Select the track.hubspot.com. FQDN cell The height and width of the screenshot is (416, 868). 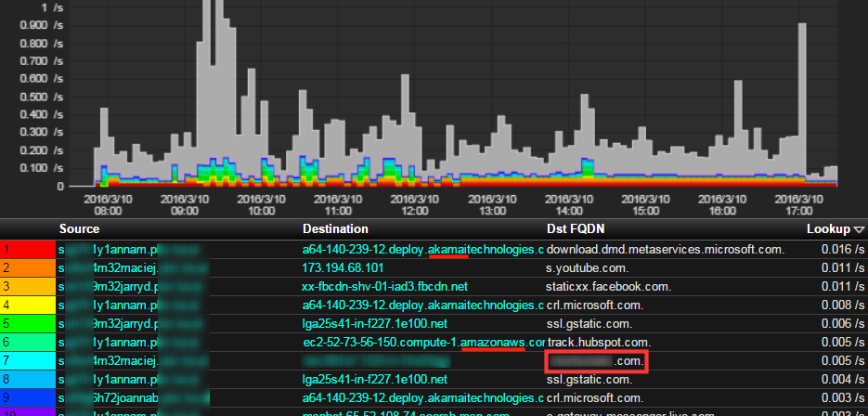[599, 342]
